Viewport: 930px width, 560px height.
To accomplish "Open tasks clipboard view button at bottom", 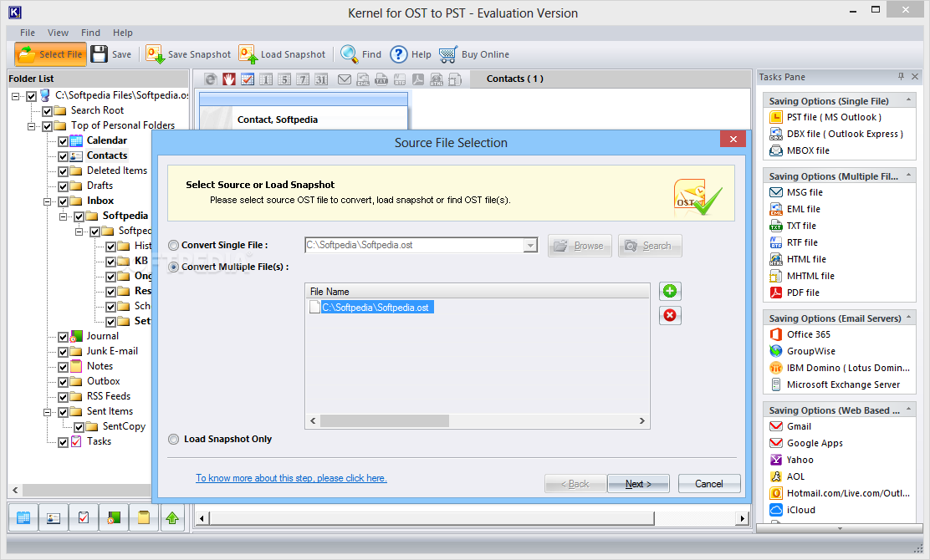I will click(84, 518).
